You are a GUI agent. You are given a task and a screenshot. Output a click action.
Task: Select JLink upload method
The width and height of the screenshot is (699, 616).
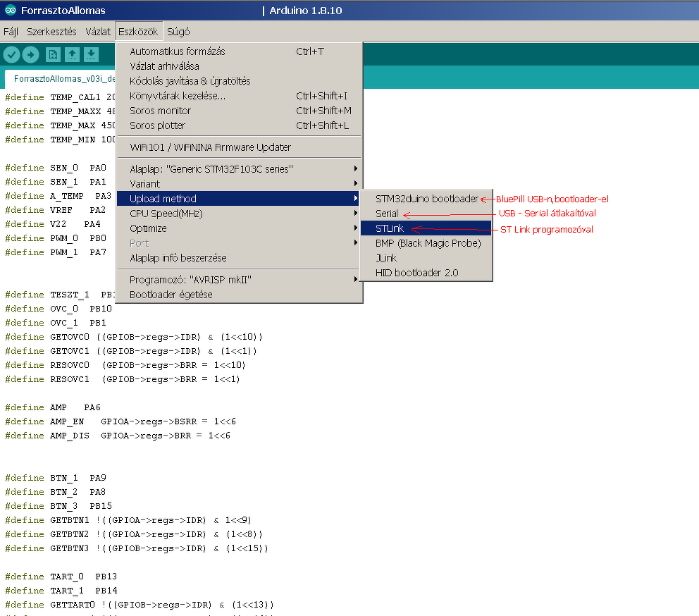point(426,258)
